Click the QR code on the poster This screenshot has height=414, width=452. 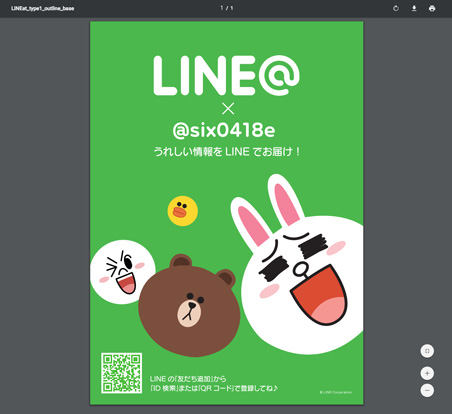click(122, 373)
